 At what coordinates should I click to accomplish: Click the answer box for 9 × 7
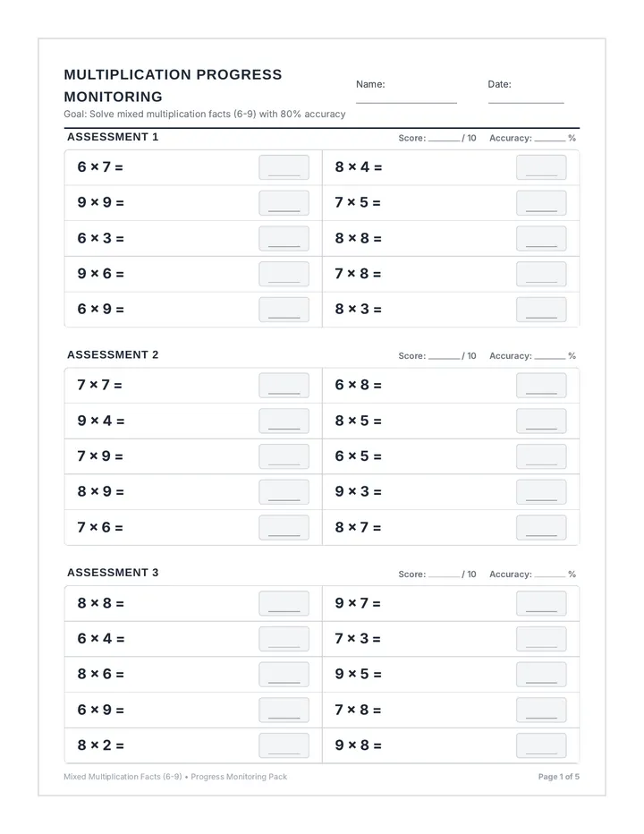pyautogui.click(x=541, y=604)
